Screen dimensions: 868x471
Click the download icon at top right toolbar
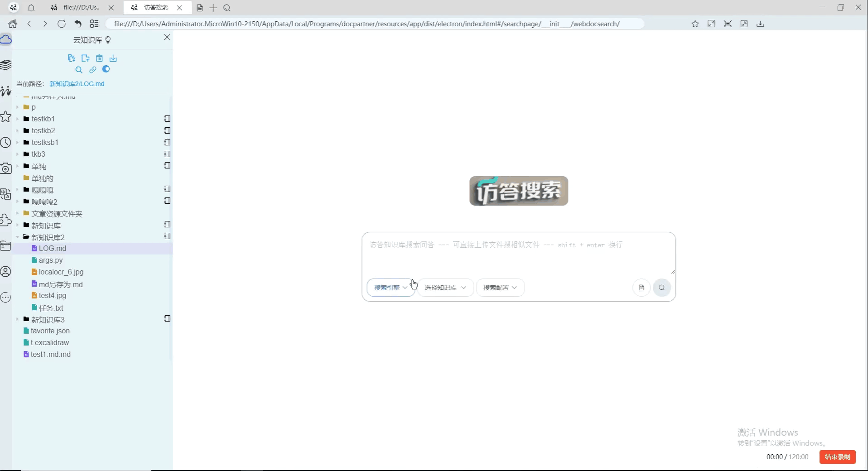click(760, 24)
